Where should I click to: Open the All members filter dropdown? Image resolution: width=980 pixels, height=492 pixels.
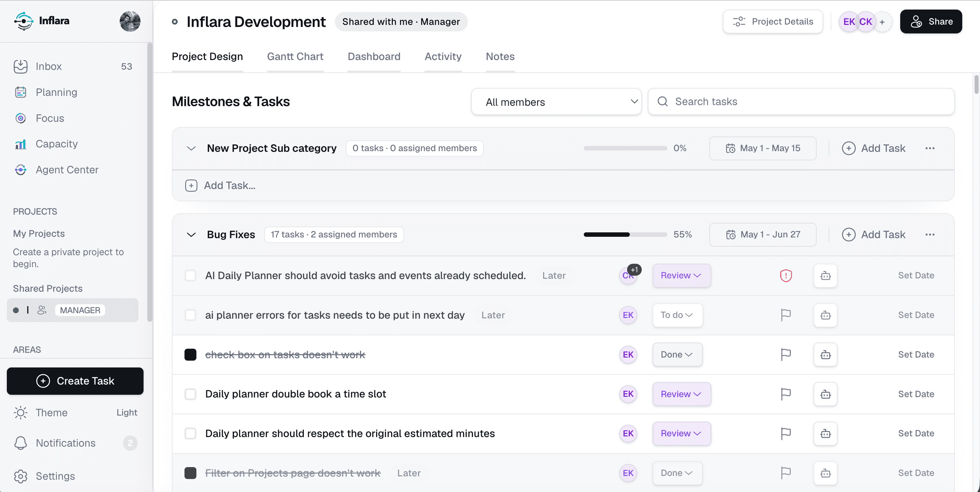pyautogui.click(x=556, y=102)
